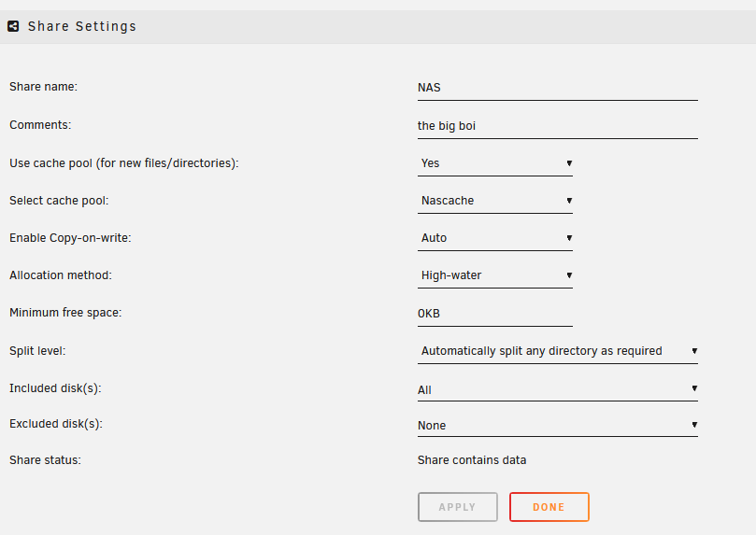
Task: Open the Use cache pool dropdown
Action: [495, 163]
